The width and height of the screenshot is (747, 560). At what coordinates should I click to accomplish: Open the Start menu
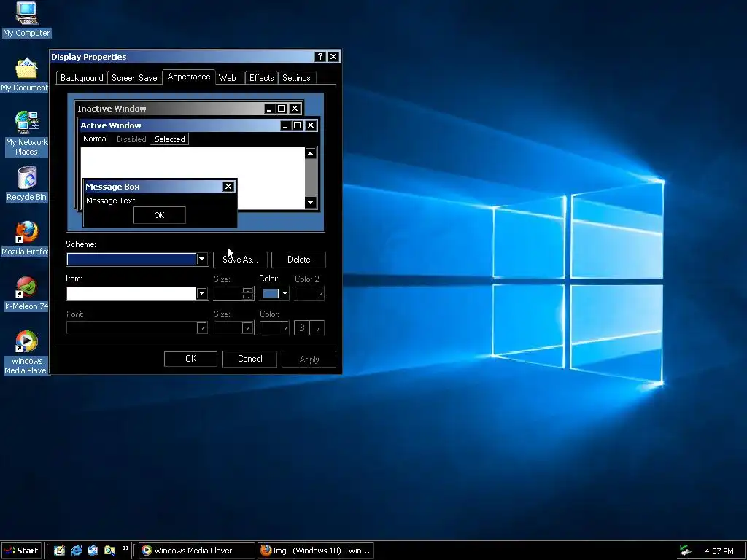tap(21, 551)
